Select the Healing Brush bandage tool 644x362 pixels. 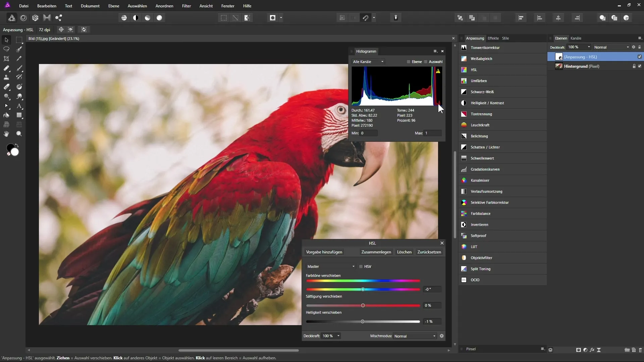click(x=6, y=68)
